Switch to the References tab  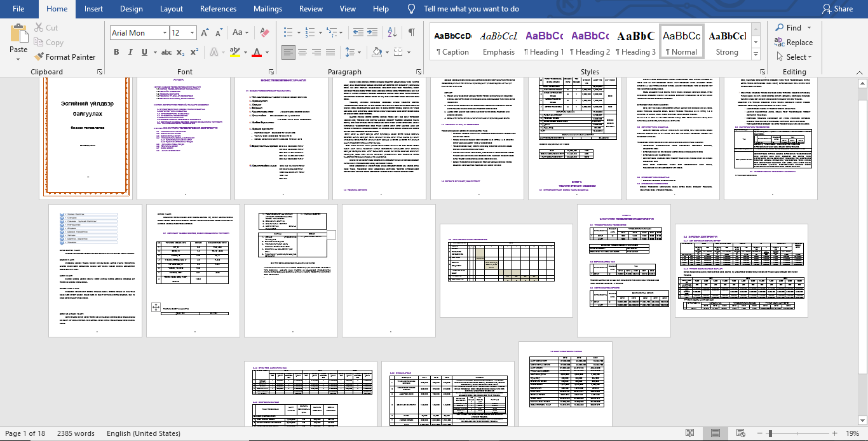pos(218,9)
